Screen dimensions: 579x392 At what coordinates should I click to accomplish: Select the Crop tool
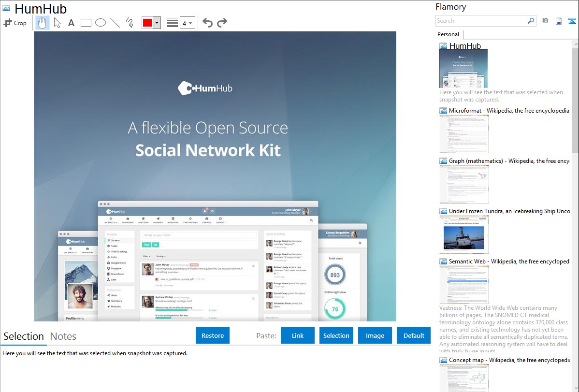point(15,23)
